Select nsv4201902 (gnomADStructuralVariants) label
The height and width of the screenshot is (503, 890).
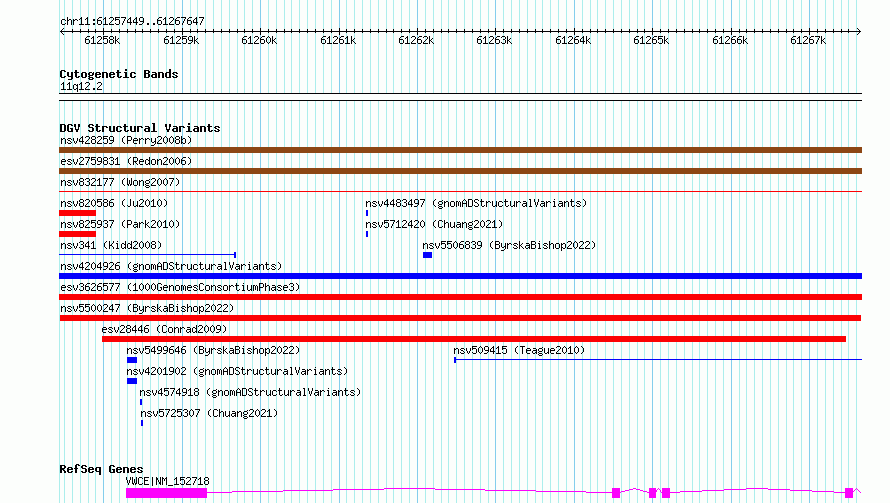237,371
